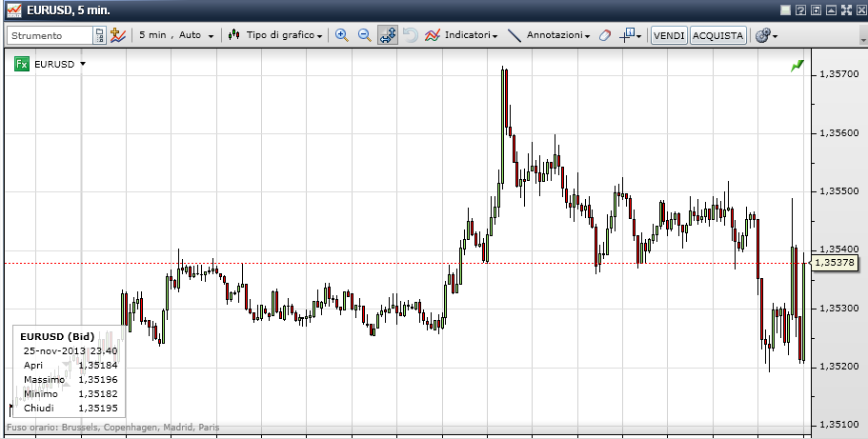The height and width of the screenshot is (439, 868).
Task: Open the Indicatori menu
Action: (x=463, y=35)
